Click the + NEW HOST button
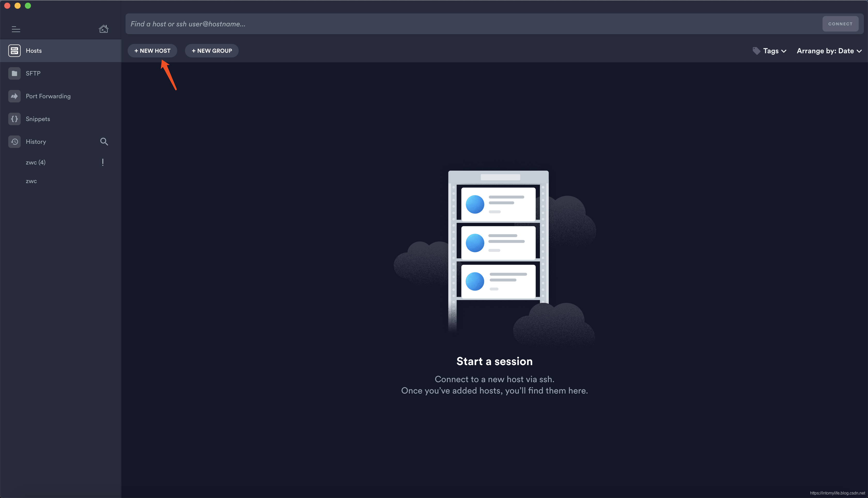Screen dimensions: 868x498 [x=152, y=51]
